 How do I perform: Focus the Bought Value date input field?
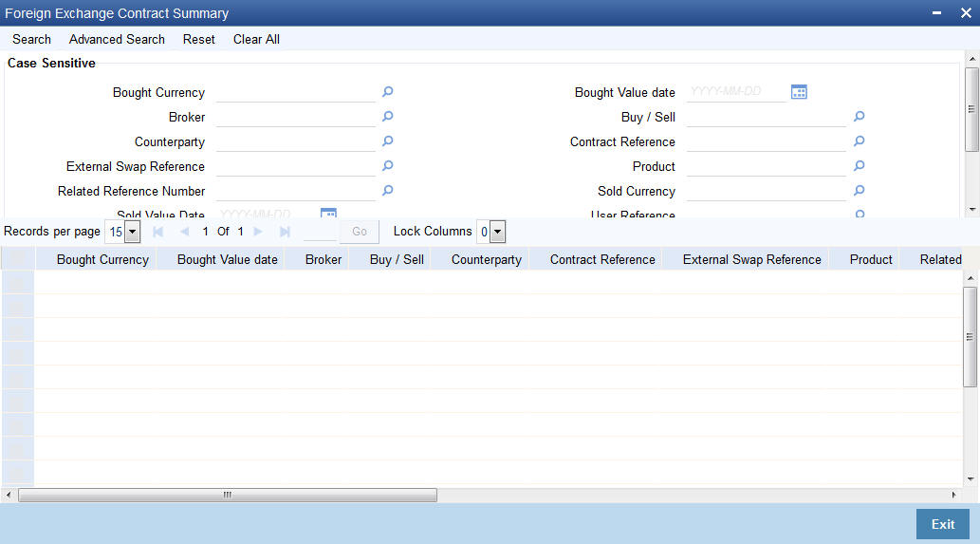click(x=736, y=92)
